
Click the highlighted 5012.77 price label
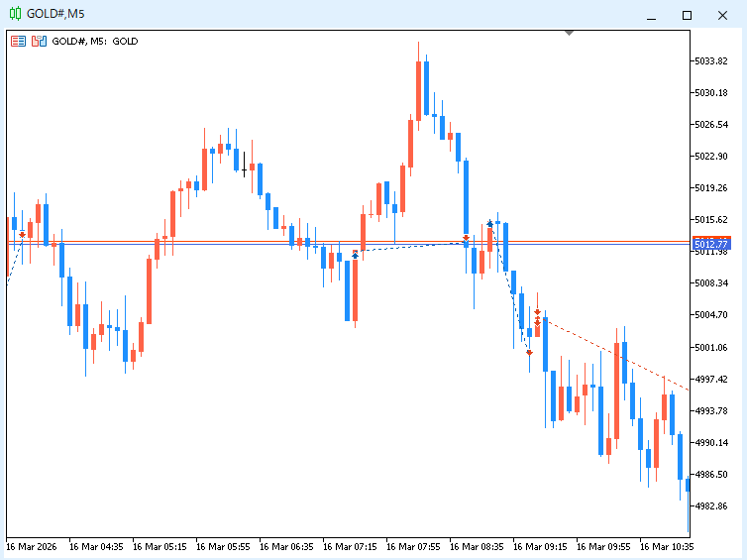pos(710,244)
